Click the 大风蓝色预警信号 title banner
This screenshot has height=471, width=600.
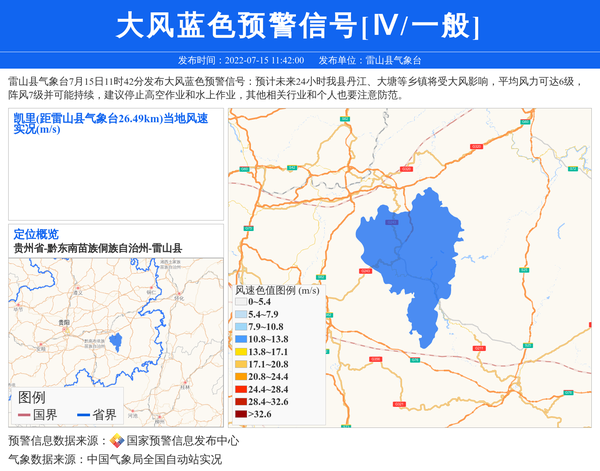298,25
